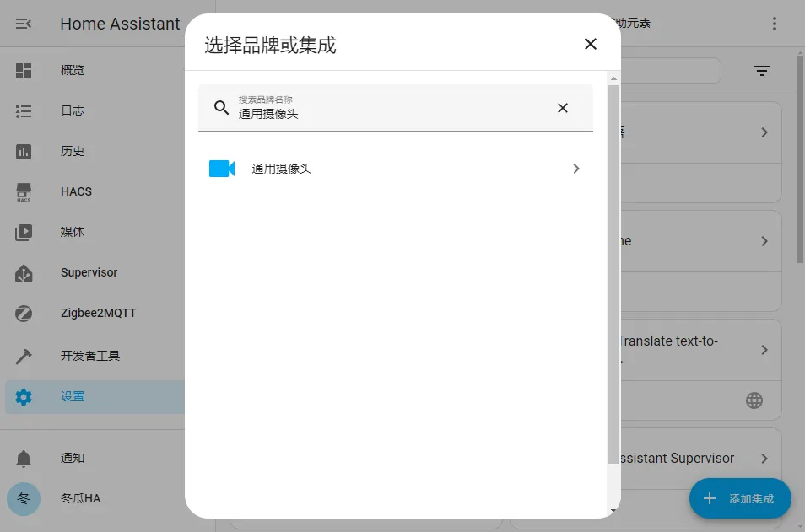This screenshot has width=805, height=532.
Task: Click the dialog scrollbar down arrow
Action: [613, 510]
